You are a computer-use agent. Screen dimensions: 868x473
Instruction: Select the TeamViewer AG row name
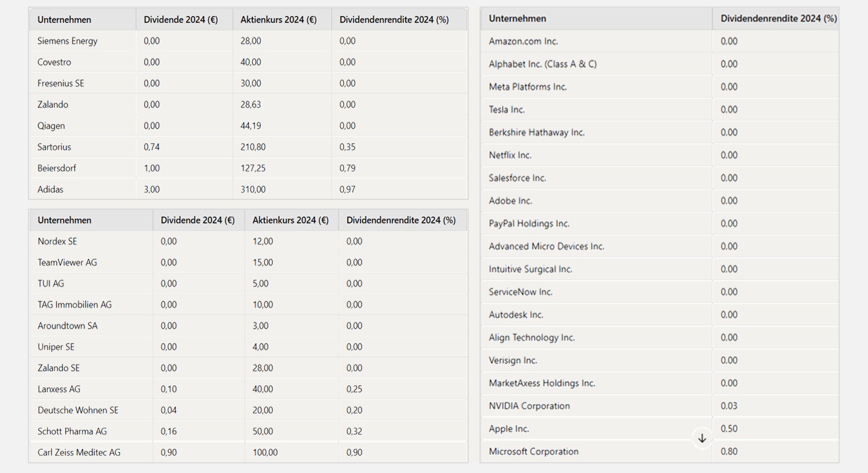click(67, 262)
